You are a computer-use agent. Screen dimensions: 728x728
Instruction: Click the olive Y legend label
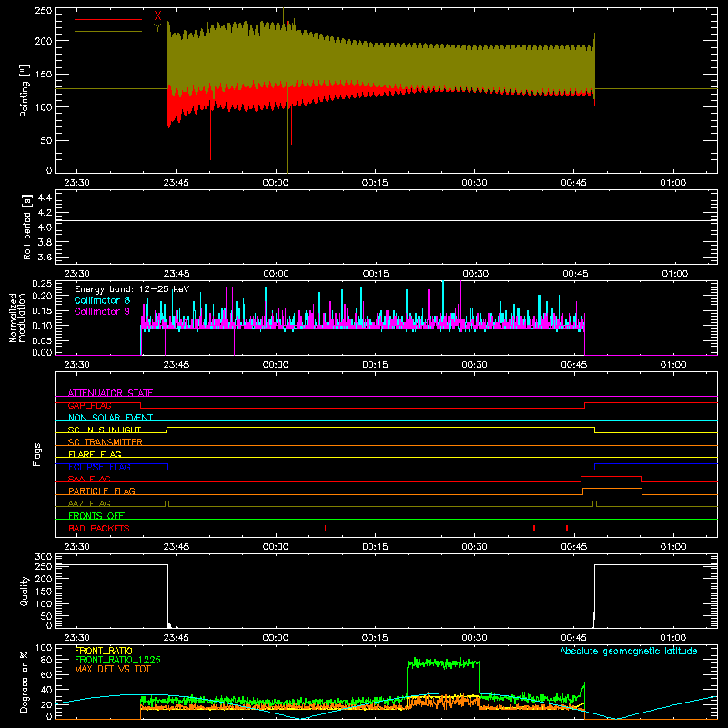157,28
